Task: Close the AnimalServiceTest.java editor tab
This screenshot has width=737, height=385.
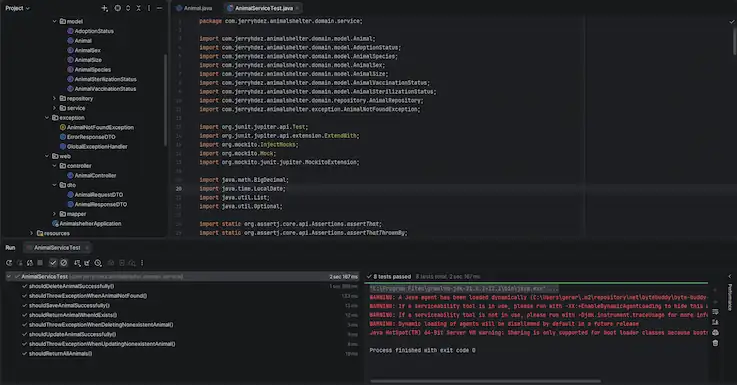Action: click(298, 8)
